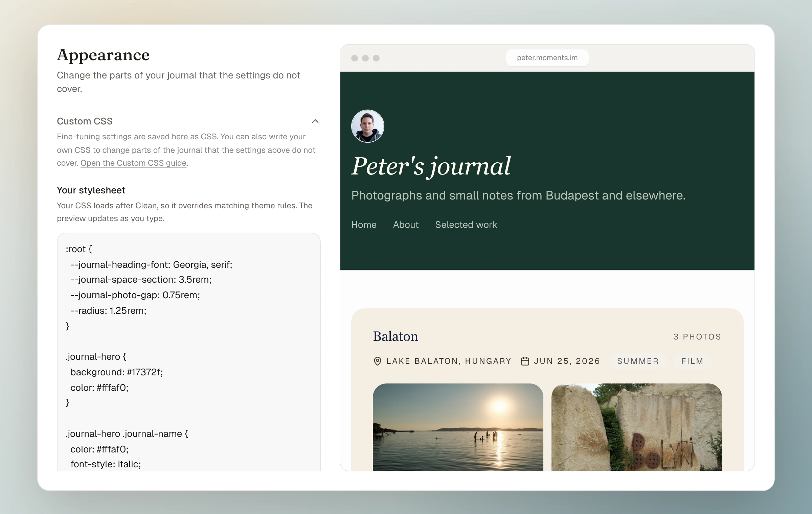Click the --journal-photo-gap: 0.75rem line

click(x=135, y=295)
